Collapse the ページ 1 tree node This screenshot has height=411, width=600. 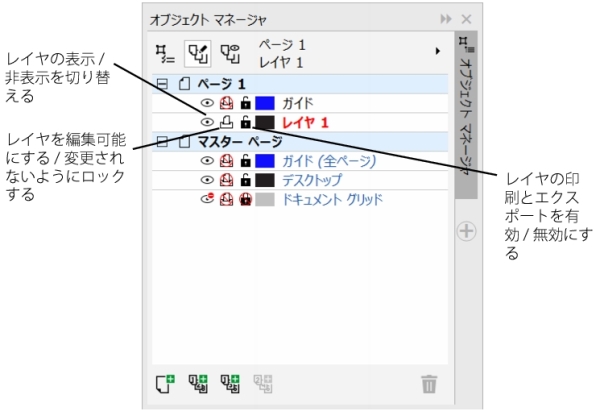click(x=163, y=84)
